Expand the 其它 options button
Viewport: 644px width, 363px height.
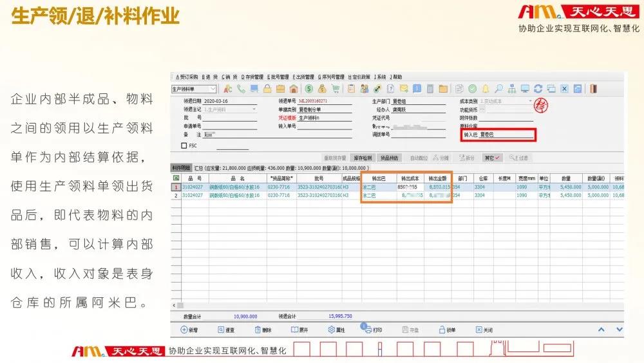491,158
